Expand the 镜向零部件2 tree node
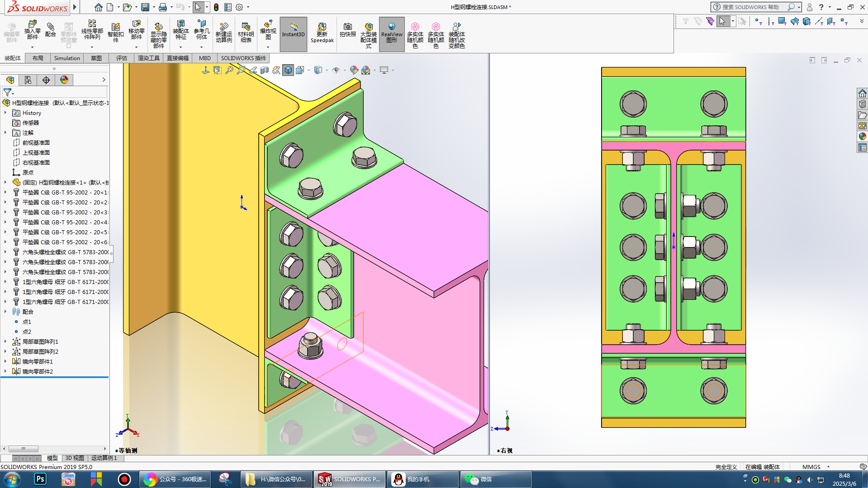The width and height of the screenshot is (868, 488). [5, 371]
